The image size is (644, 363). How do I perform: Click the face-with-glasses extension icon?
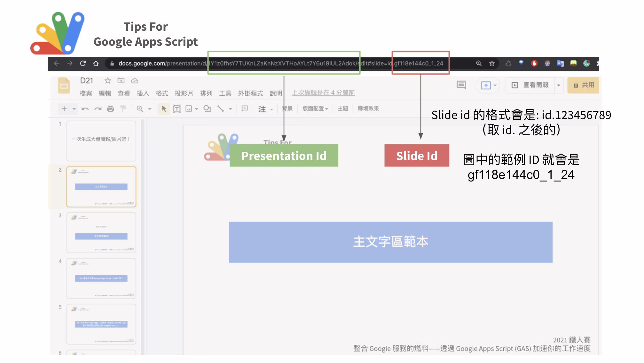(x=547, y=63)
